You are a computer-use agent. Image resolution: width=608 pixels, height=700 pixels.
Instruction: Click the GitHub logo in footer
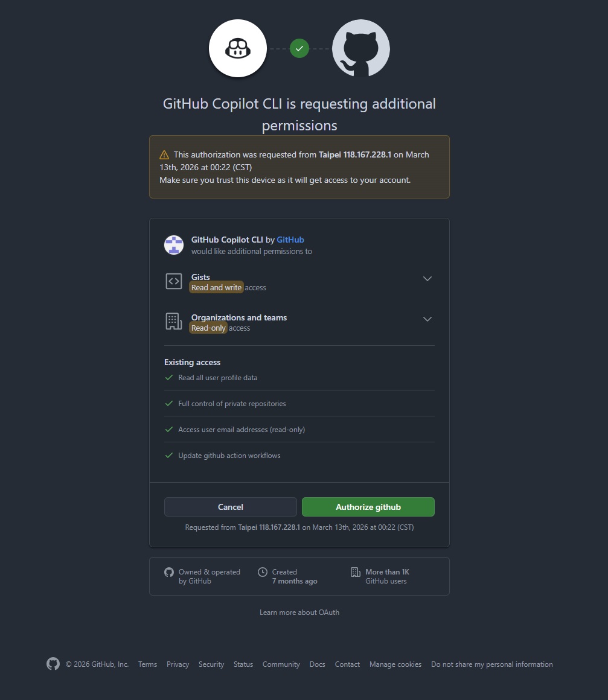[53, 664]
